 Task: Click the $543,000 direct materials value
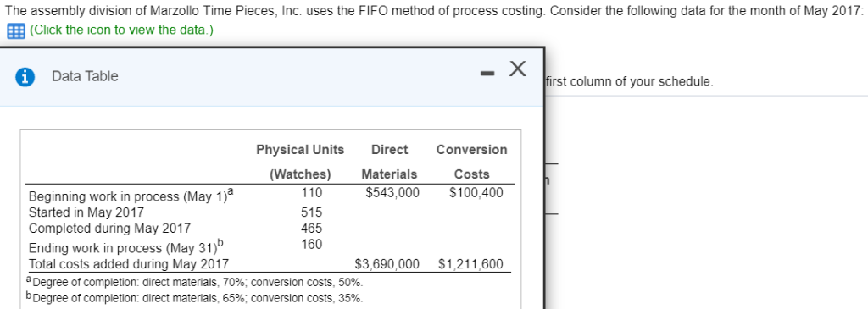tap(392, 194)
